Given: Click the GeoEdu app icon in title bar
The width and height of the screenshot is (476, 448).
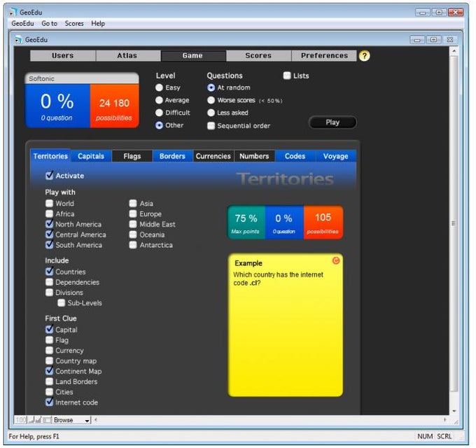Looking at the screenshot, I should click(x=13, y=12).
